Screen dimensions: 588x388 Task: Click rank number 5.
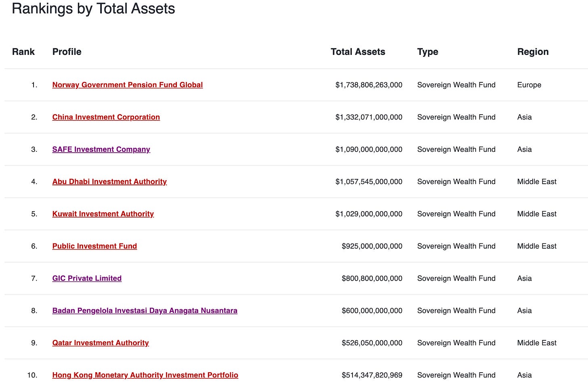tap(34, 214)
